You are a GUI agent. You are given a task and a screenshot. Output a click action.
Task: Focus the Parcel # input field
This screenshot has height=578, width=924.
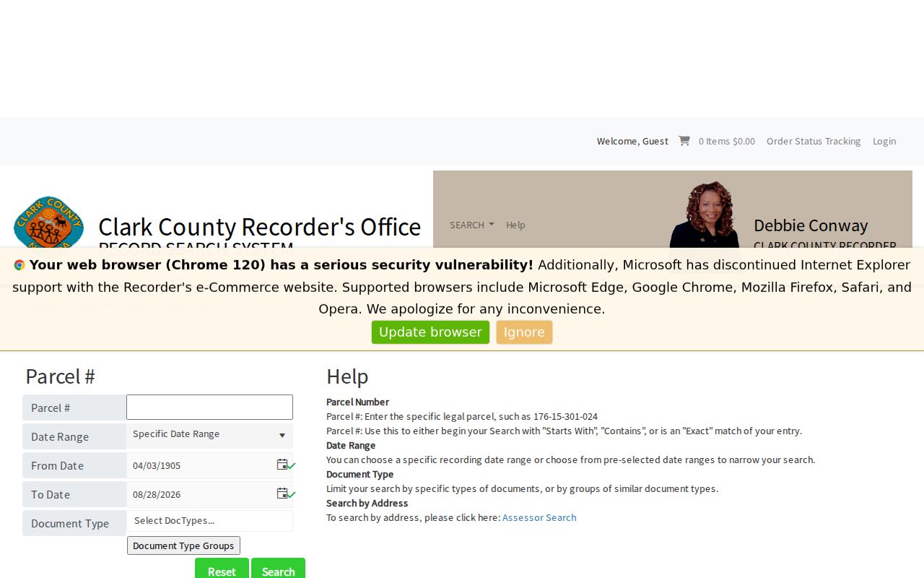[x=209, y=407]
